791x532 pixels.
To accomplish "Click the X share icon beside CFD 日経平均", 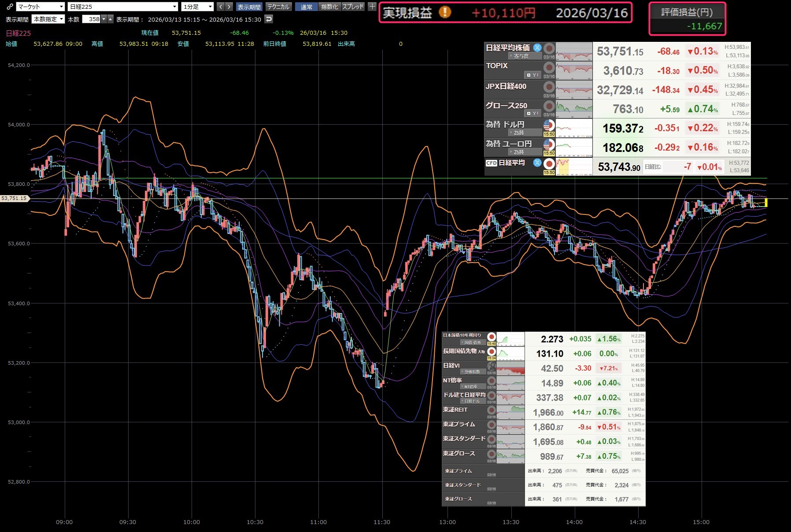I will tap(537, 163).
